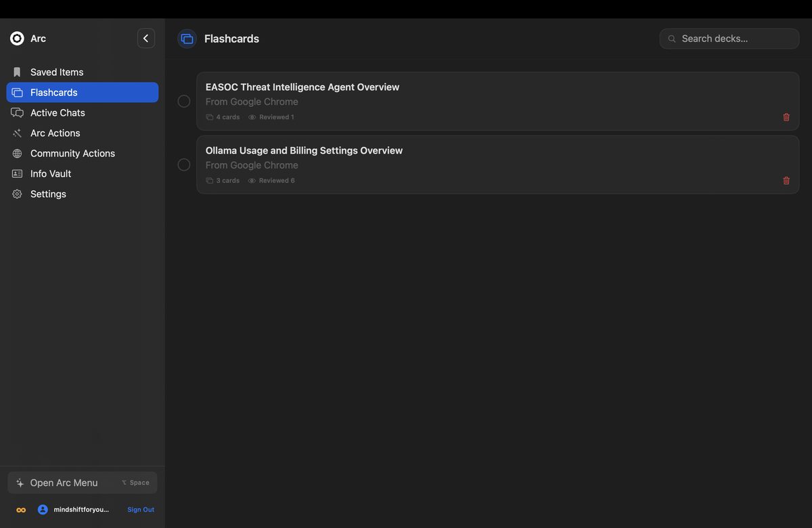Open Community Actions page
Image resolution: width=812 pixels, height=528 pixels.
click(83, 153)
